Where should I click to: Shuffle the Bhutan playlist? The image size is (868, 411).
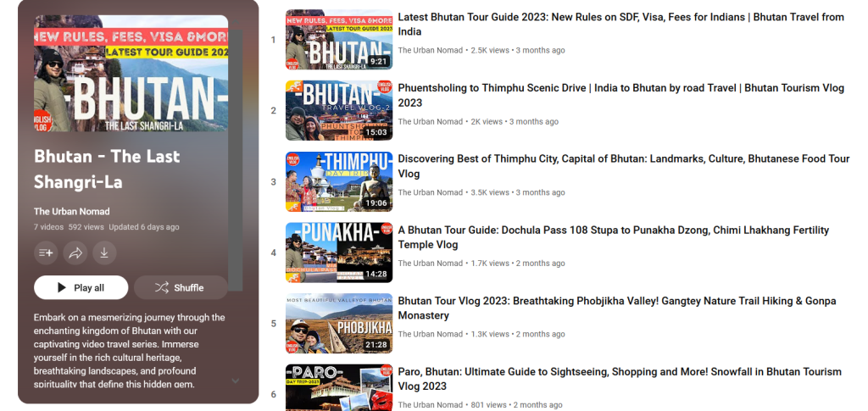[x=181, y=287]
